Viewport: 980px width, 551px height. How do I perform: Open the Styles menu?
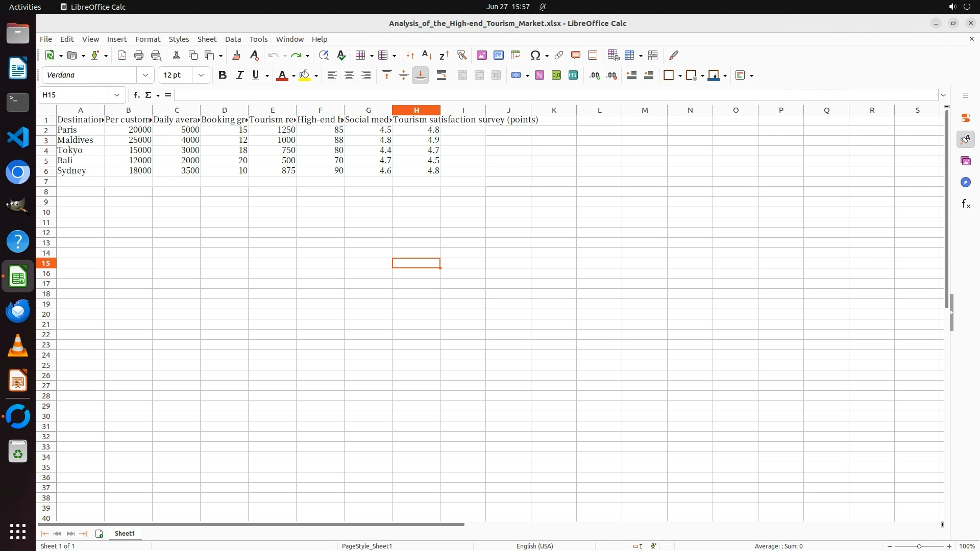point(179,39)
